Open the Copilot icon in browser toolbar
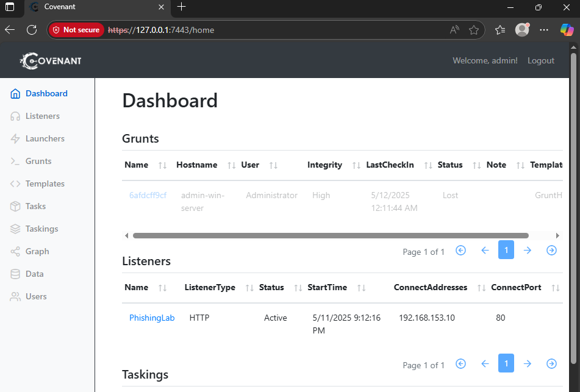The height and width of the screenshot is (392, 580). [x=567, y=30]
